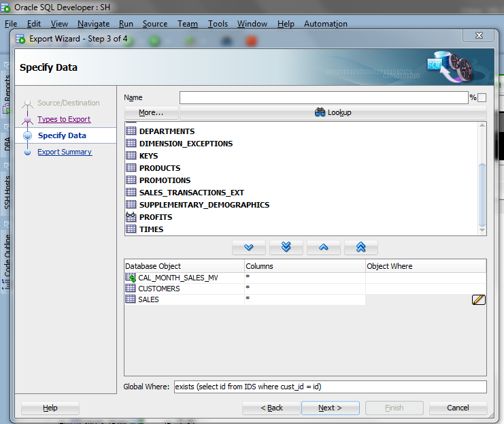Open the SSH Hosts side panel tab
The height and width of the screenshot is (424, 504).
[x=6, y=192]
